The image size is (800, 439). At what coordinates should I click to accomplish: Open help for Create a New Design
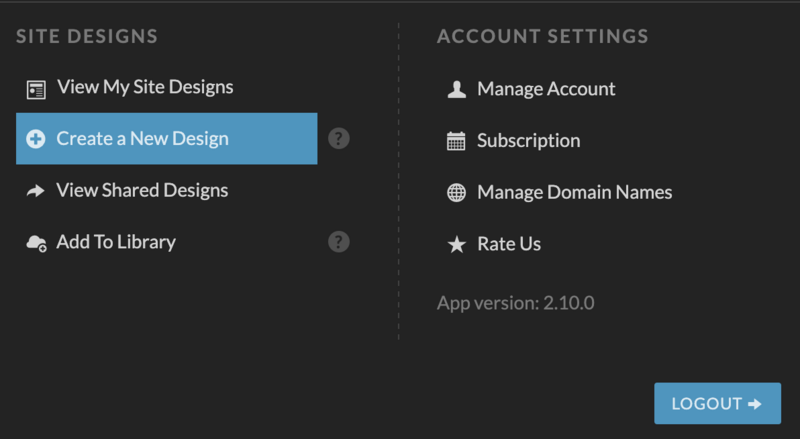339,138
